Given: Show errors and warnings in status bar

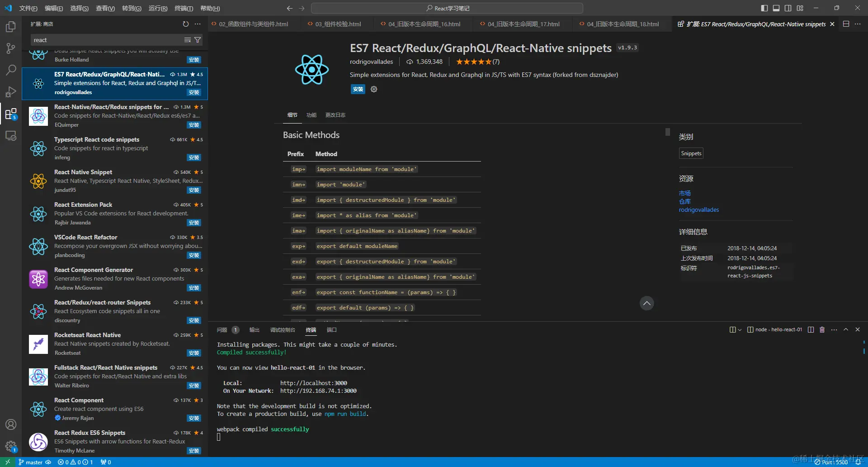Looking at the screenshot, I should 75,462.
